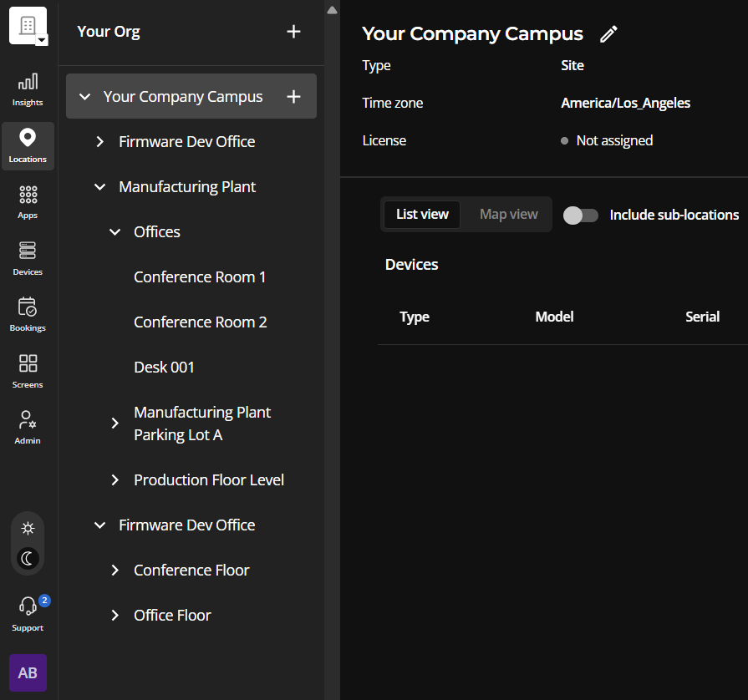
Task: Switch to List view tab
Action: pos(422,215)
